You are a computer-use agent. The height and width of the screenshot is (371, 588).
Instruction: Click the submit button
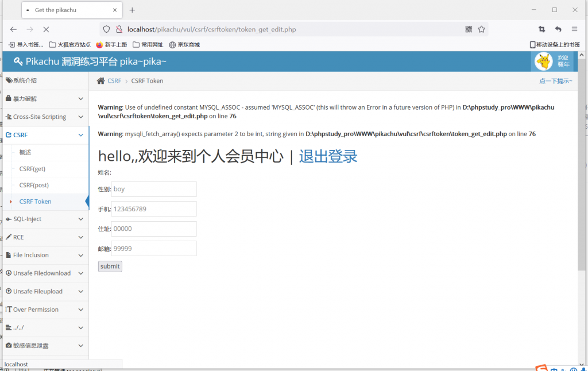(x=110, y=266)
